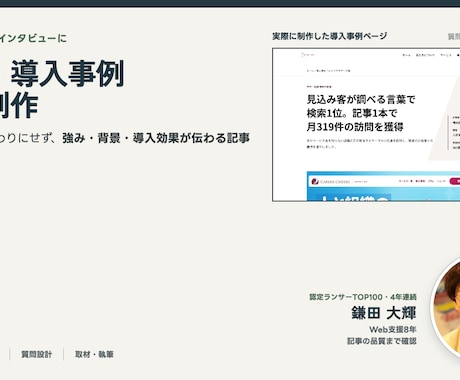Click the Web支援8年 text
The width and height of the screenshot is (460, 380).
point(393,329)
